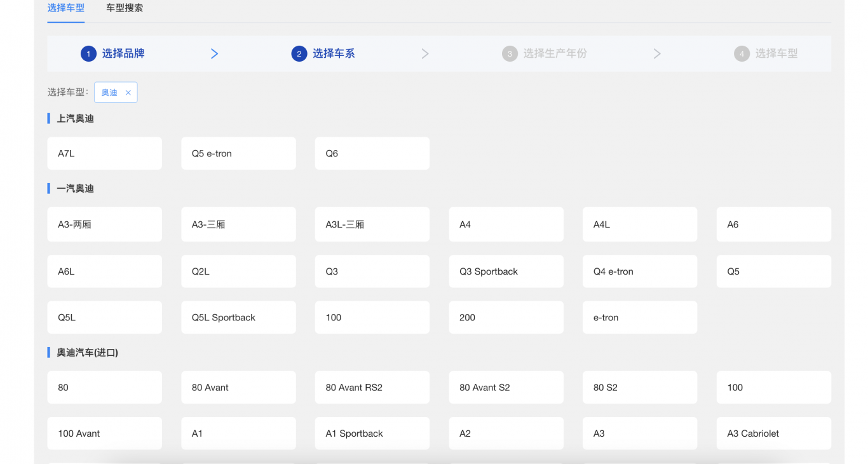Choose the A1 Sportback series
This screenshot has width=868, height=464.
(x=372, y=433)
